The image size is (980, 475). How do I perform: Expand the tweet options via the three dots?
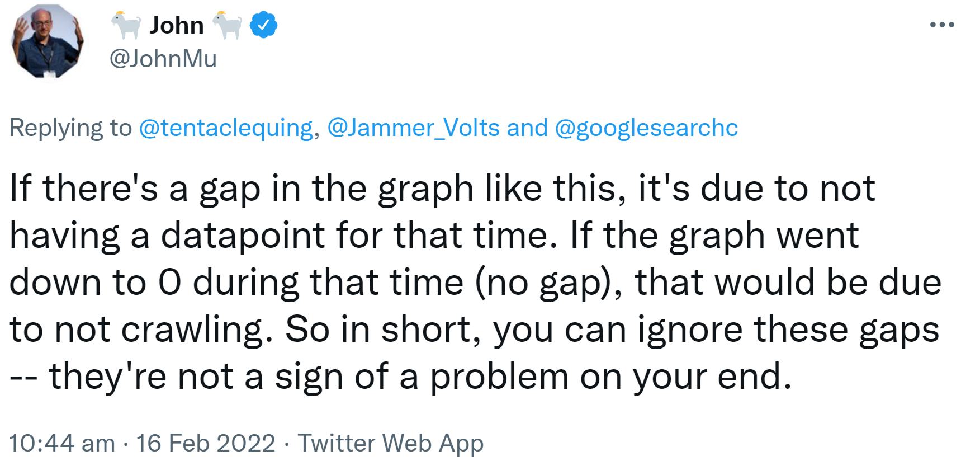pos(943,23)
